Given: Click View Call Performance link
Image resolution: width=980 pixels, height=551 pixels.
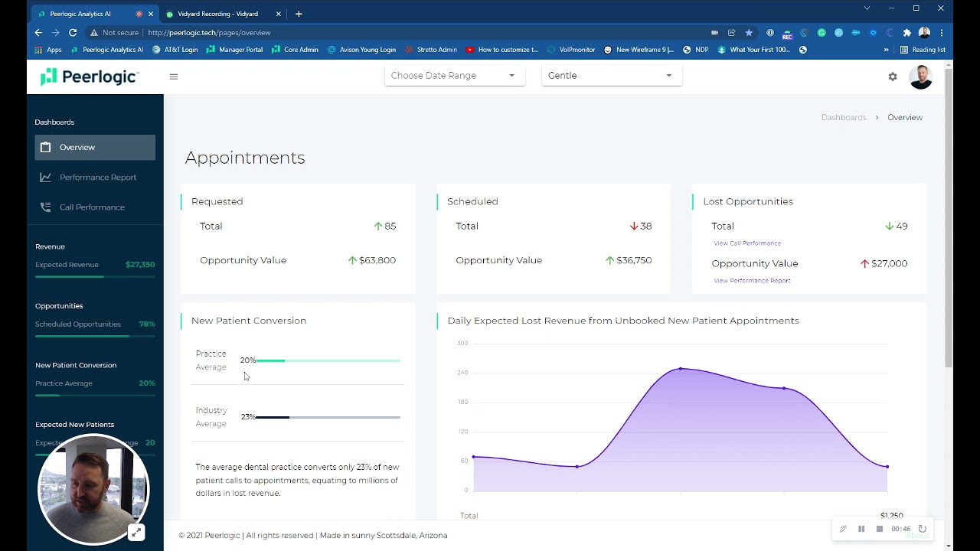Looking at the screenshot, I should coord(747,243).
